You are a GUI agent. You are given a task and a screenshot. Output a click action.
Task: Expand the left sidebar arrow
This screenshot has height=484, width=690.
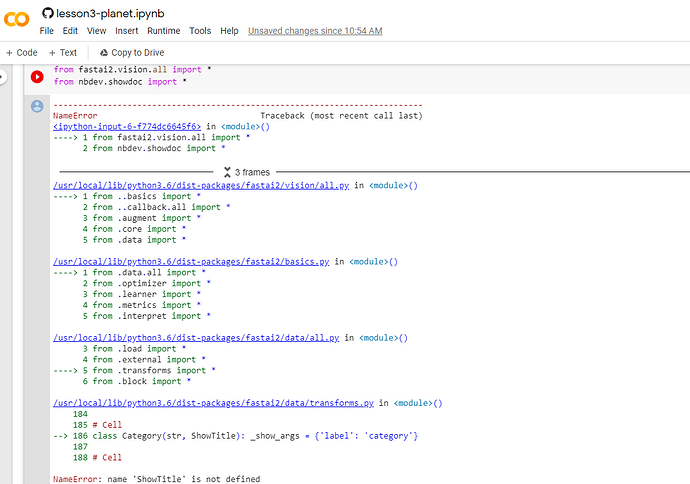click(3, 77)
